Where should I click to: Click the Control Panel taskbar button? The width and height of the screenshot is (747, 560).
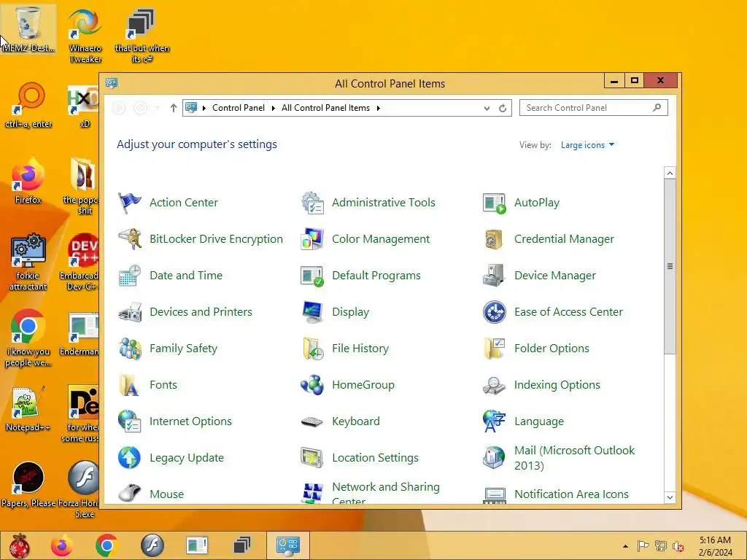[287, 545]
